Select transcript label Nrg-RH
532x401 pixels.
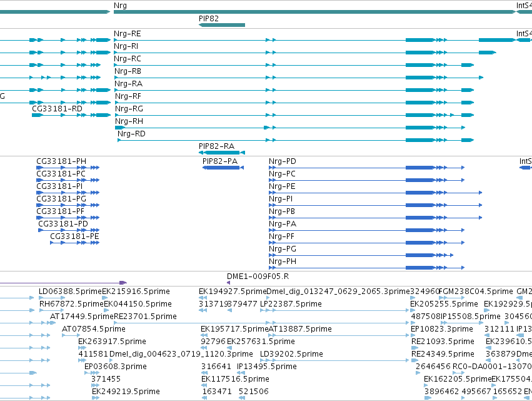(x=129, y=121)
